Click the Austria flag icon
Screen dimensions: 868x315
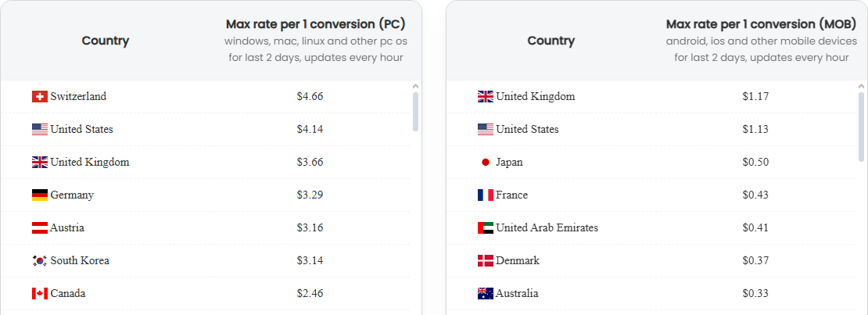tap(40, 228)
